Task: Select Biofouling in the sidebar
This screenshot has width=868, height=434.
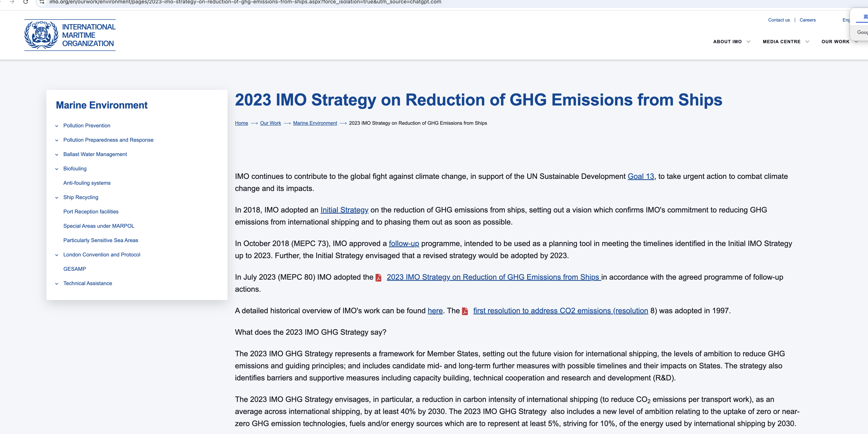Action: coord(75,169)
